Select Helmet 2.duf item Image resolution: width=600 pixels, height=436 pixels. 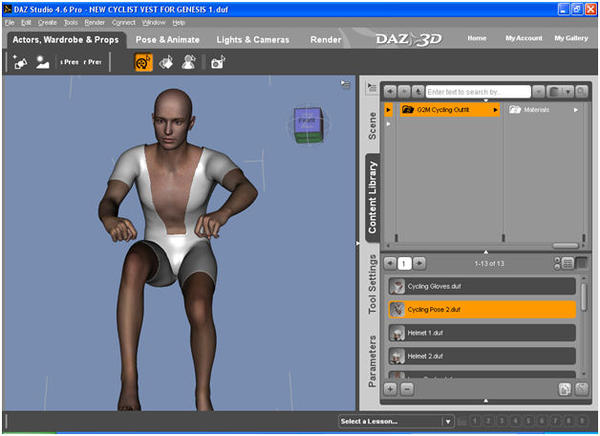click(482, 356)
